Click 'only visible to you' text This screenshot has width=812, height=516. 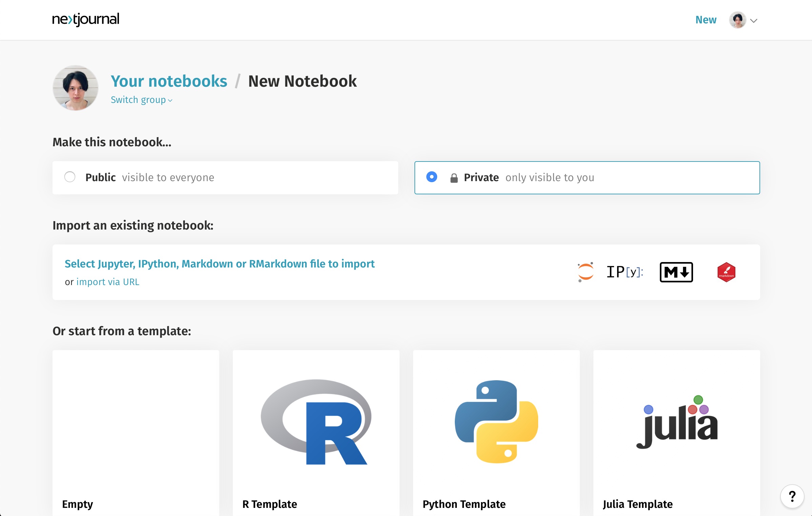coord(550,177)
